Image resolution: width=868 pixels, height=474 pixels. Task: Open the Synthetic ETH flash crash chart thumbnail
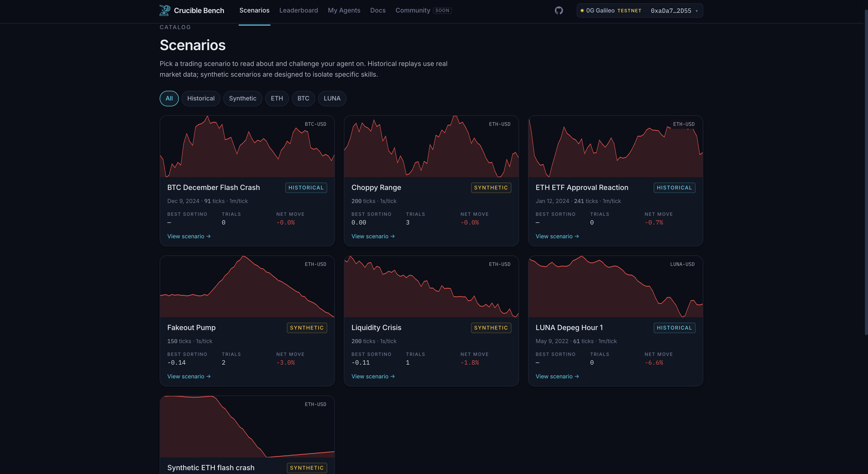click(x=247, y=427)
